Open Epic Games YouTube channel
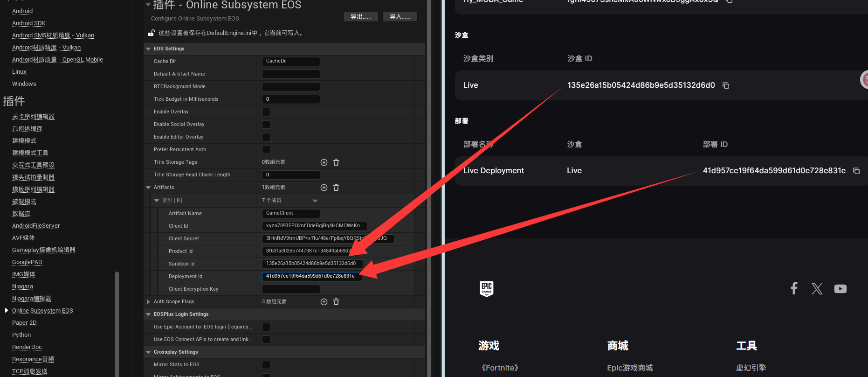868x377 pixels. coord(840,289)
